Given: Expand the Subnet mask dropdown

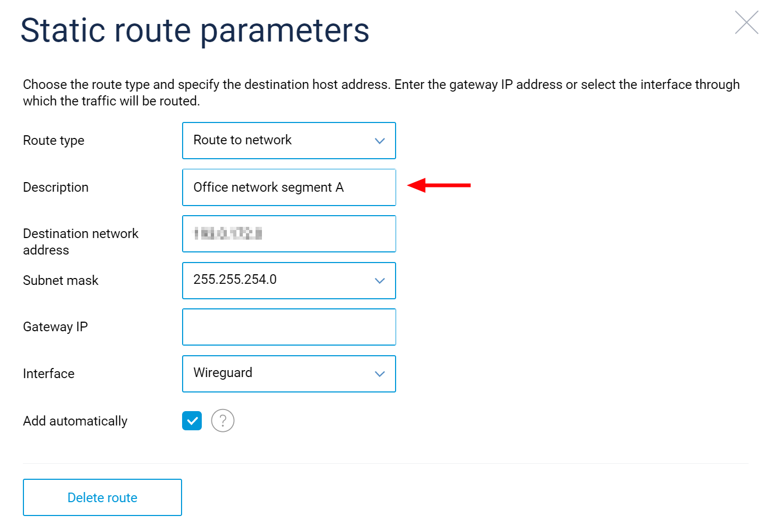Looking at the screenshot, I should point(289,281).
